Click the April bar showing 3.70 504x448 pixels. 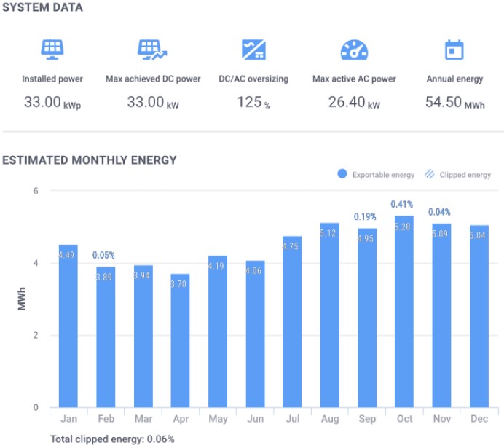click(181, 342)
